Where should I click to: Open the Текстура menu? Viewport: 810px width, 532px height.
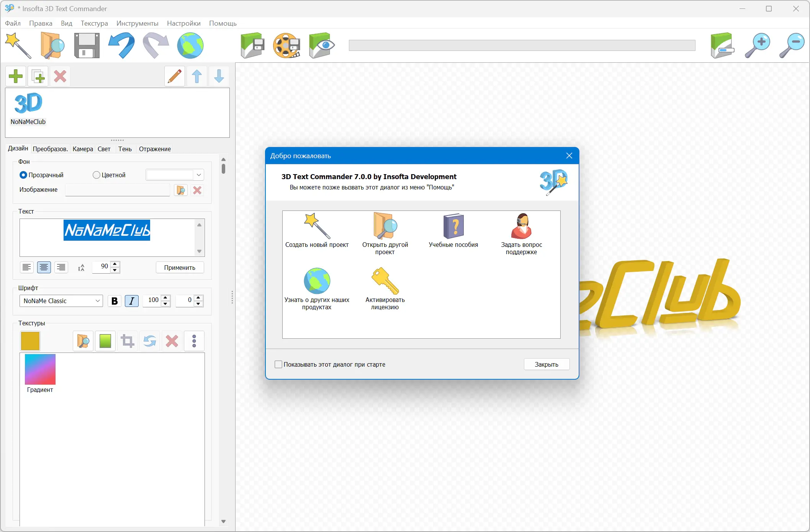tap(94, 23)
